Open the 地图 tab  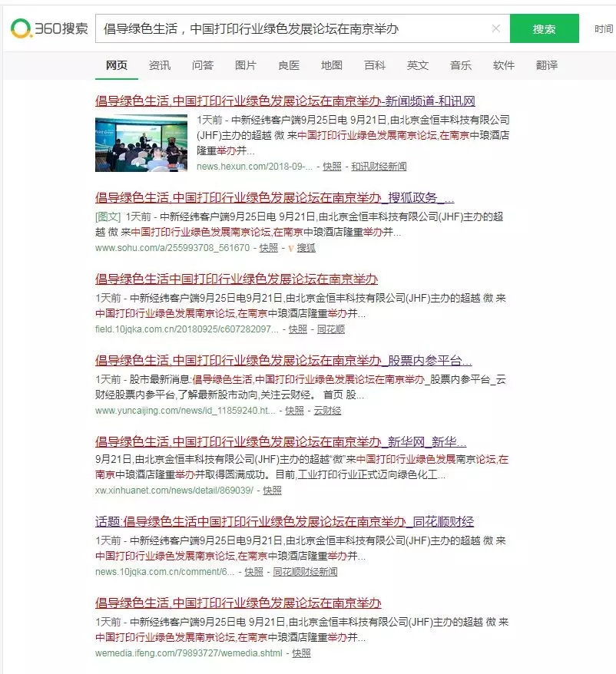pyautogui.click(x=332, y=65)
